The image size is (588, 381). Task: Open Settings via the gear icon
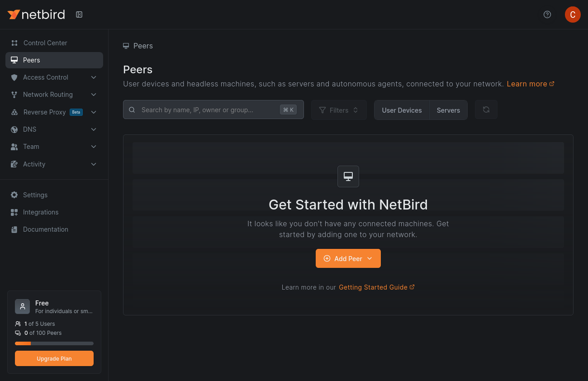tap(14, 195)
